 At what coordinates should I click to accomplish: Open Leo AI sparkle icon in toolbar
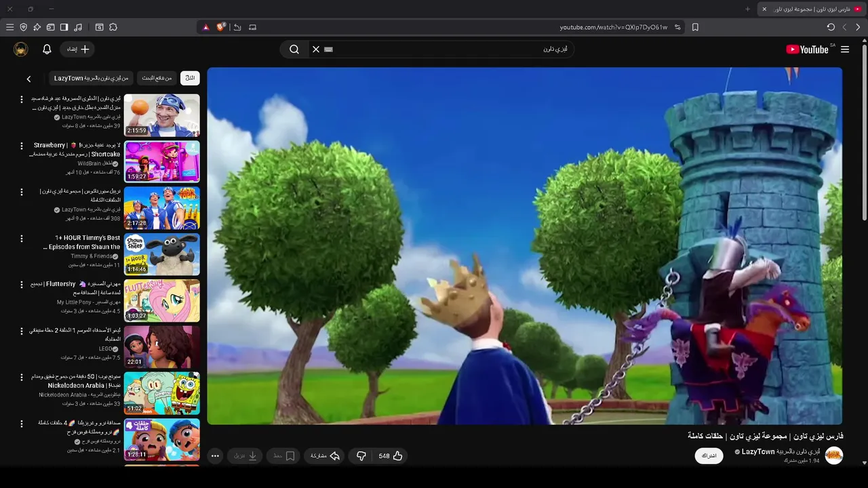tap(37, 27)
